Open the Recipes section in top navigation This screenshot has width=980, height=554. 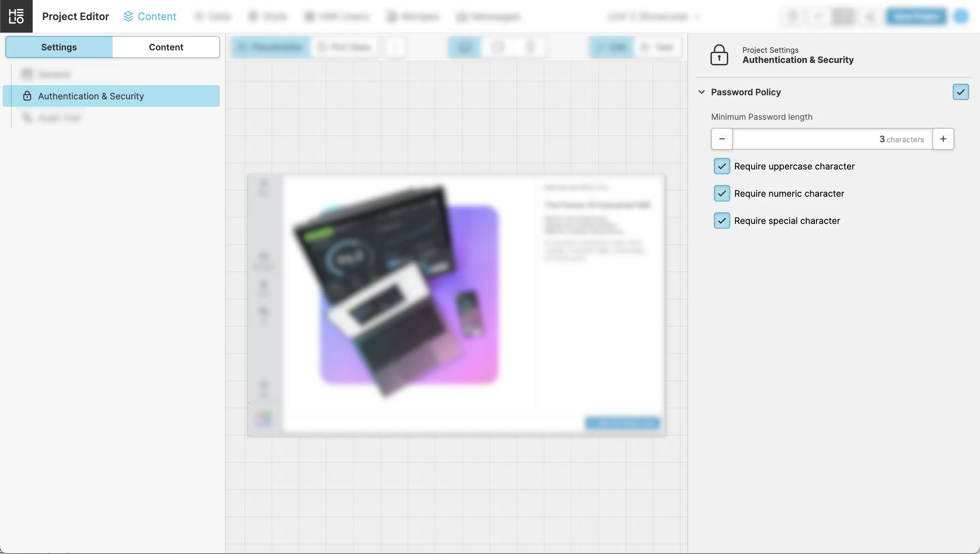click(413, 17)
